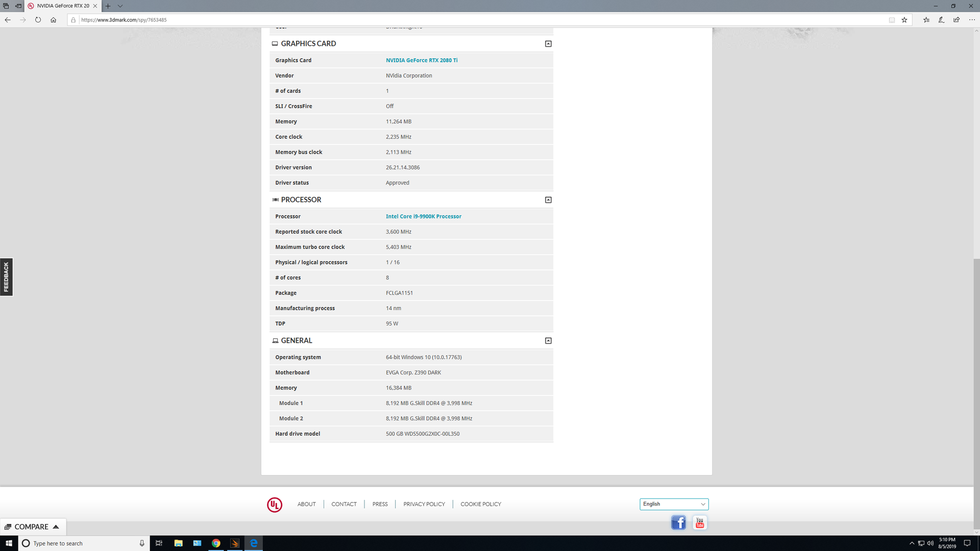Select the EVGA Corp. Z390 DARK motherboard text
The image size is (980, 551).
pos(413,372)
